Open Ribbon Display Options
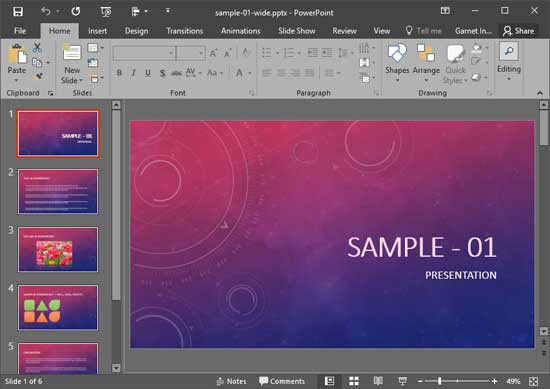Viewport: 550px width, 389px height. pyautogui.click(x=445, y=11)
